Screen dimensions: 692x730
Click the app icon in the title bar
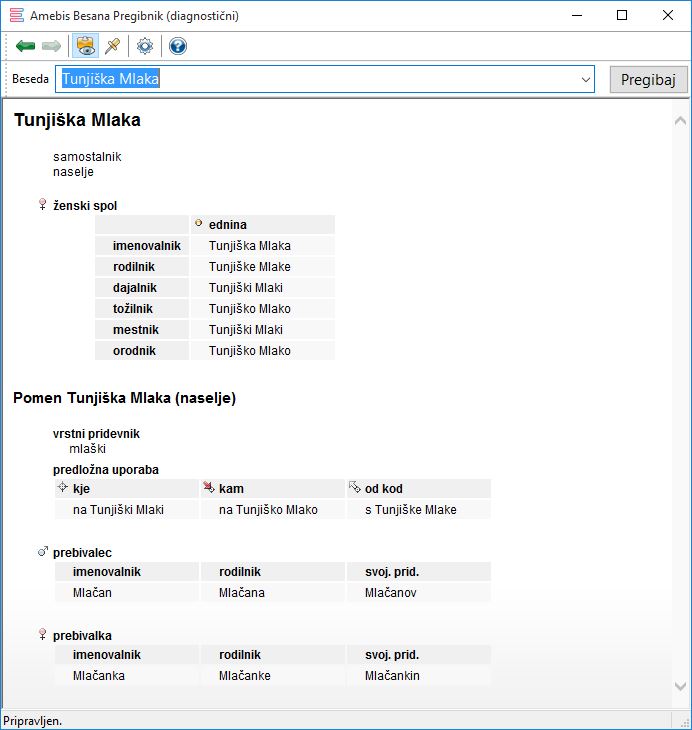[x=16, y=15]
